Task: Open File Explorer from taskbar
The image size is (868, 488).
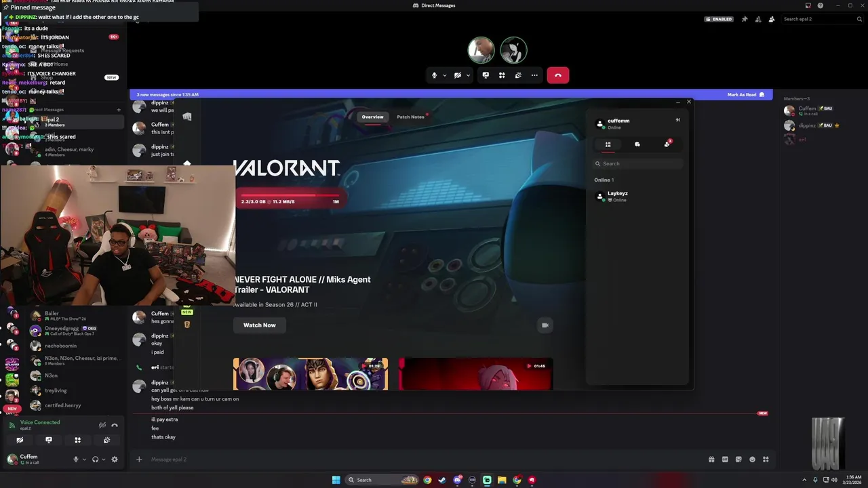Action: tap(502, 480)
